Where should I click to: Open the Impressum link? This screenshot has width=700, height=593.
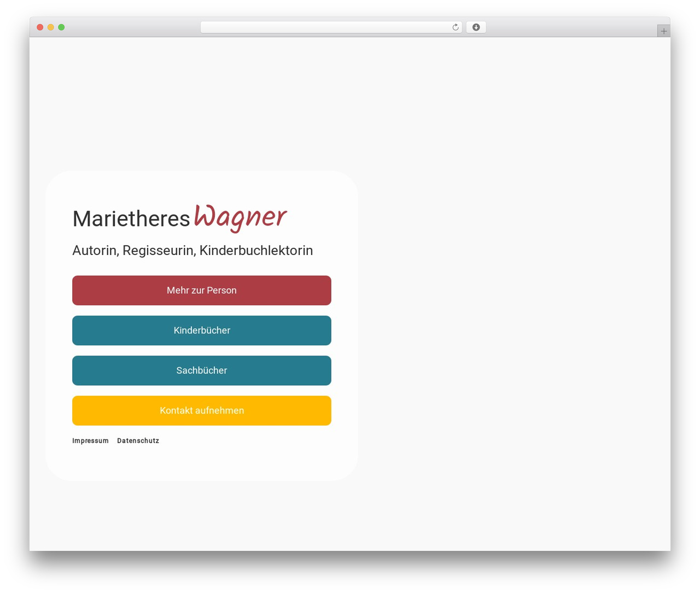90,441
